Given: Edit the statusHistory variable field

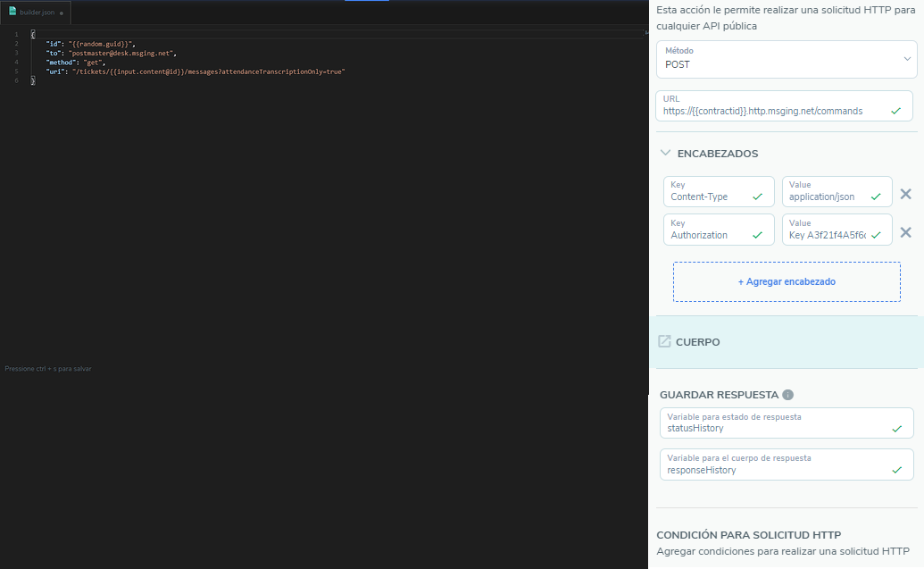Looking at the screenshot, I should 787,423.
